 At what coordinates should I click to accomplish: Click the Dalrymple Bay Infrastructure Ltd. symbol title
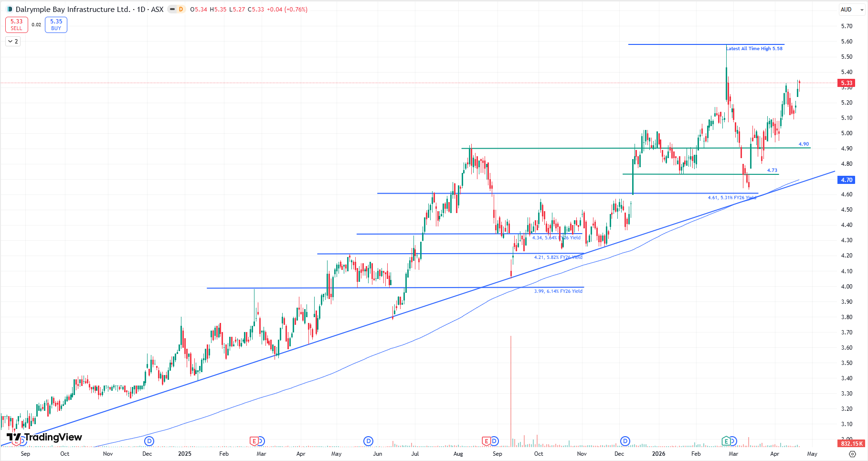[x=73, y=9]
